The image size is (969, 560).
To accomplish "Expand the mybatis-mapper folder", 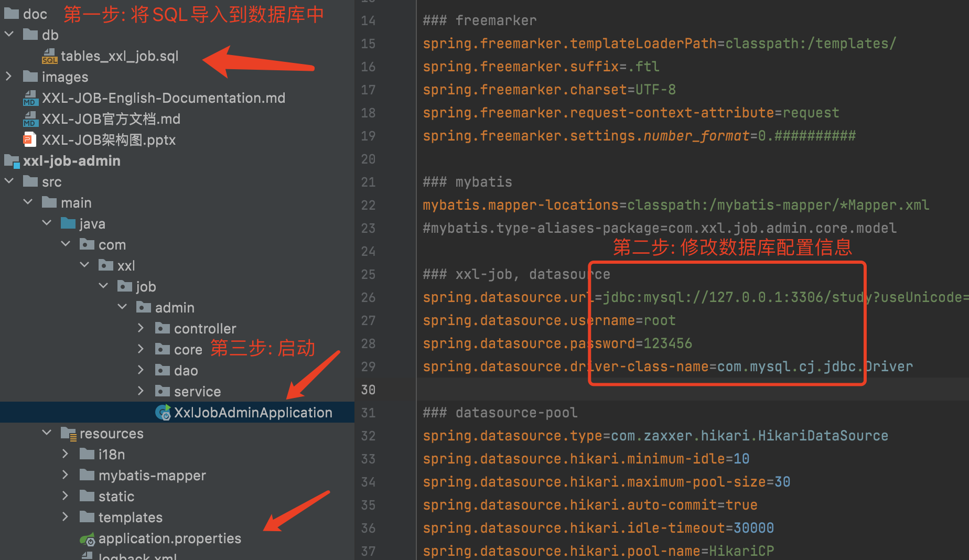I will (65, 475).
